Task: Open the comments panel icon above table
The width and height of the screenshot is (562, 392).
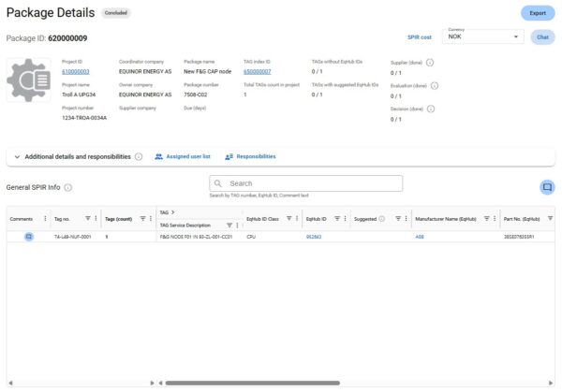Action: (546, 187)
